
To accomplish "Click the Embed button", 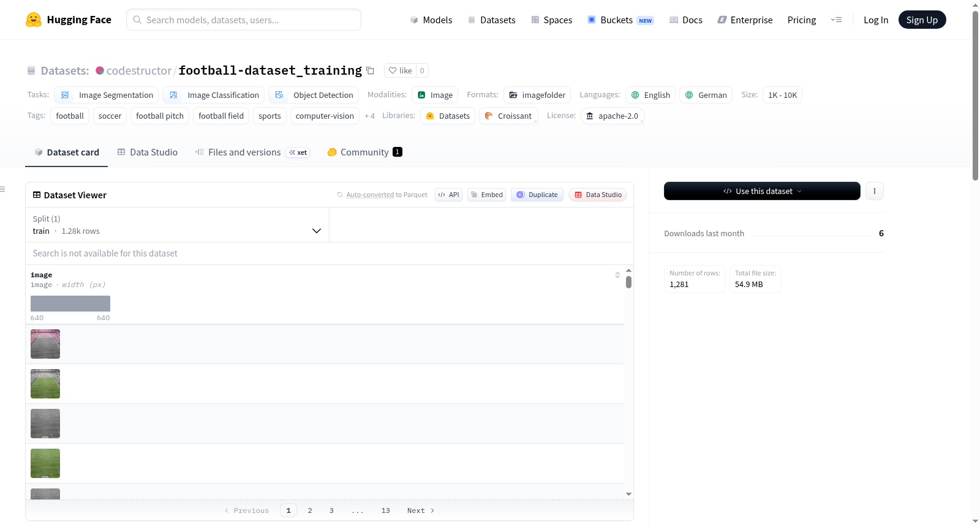I will pyautogui.click(x=486, y=195).
